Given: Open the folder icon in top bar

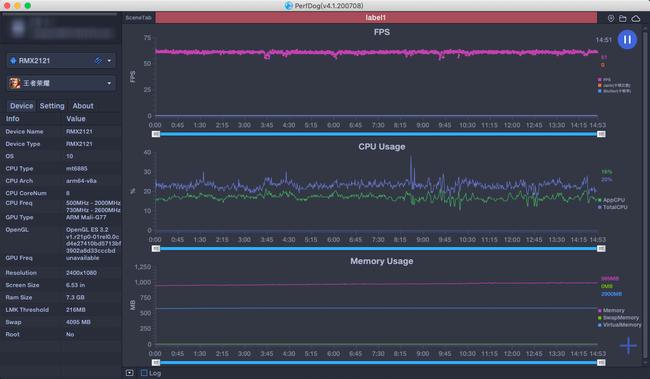Looking at the screenshot, I should click(x=623, y=18).
